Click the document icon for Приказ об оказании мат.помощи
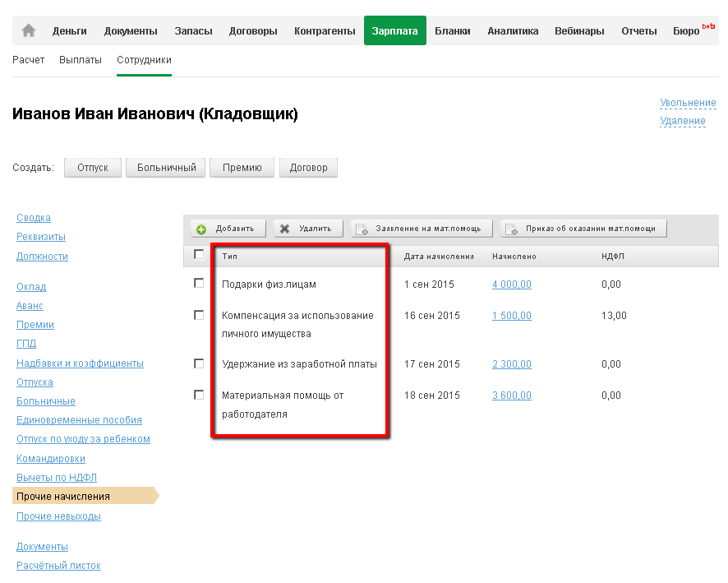Viewport: 728px width, 583px height. click(x=511, y=229)
